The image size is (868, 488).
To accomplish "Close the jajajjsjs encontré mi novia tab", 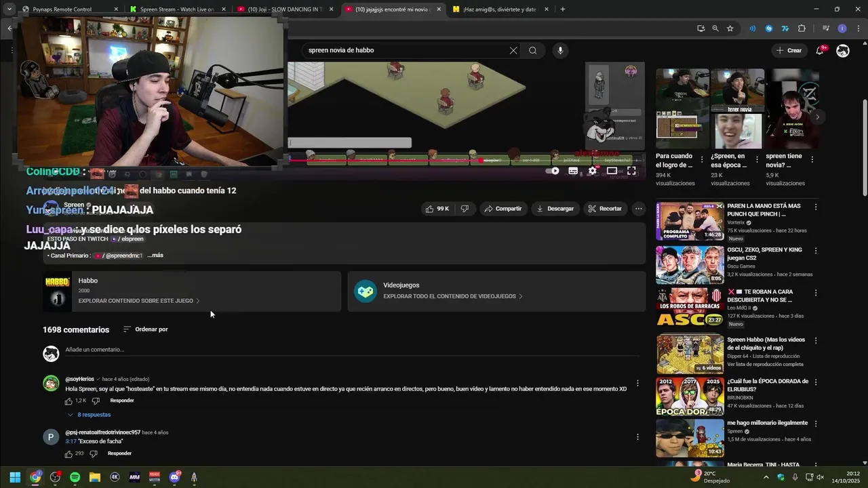I will coord(439,9).
